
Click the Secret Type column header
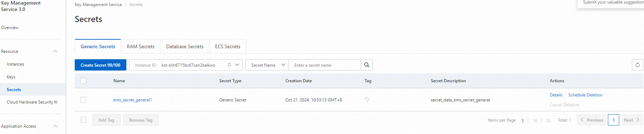point(230,81)
